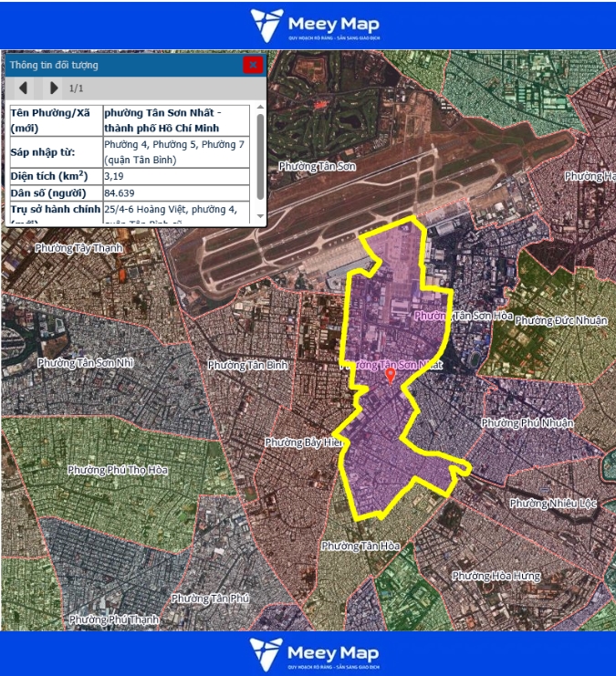Viewport: 616px width, 676px height.
Task: Select the Phường Tây Thạnh map label
Action: (x=77, y=247)
